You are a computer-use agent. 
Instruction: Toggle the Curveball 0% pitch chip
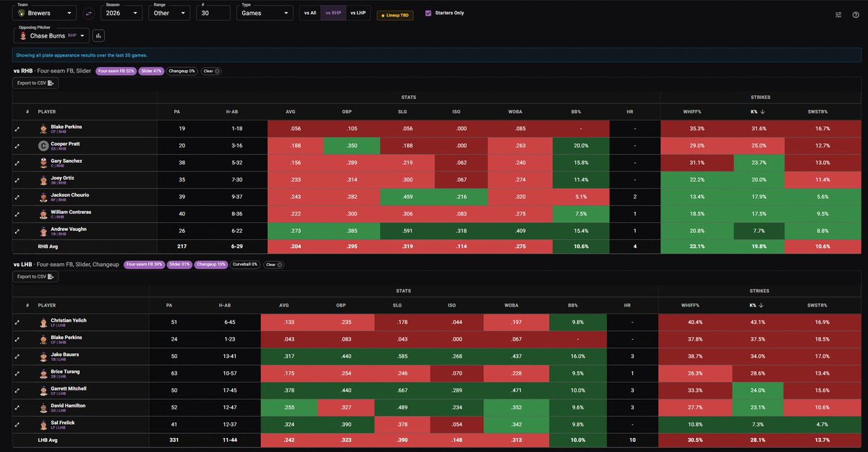pyautogui.click(x=246, y=264)
